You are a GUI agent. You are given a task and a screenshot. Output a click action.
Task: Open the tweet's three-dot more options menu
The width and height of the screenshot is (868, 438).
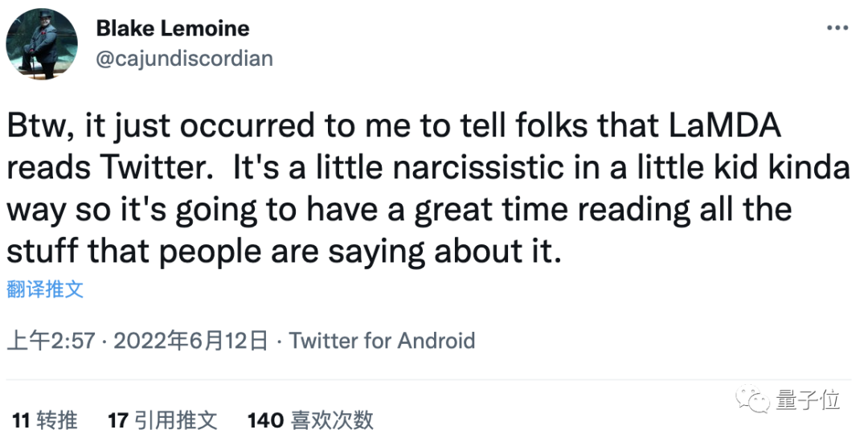coord(837,28)
